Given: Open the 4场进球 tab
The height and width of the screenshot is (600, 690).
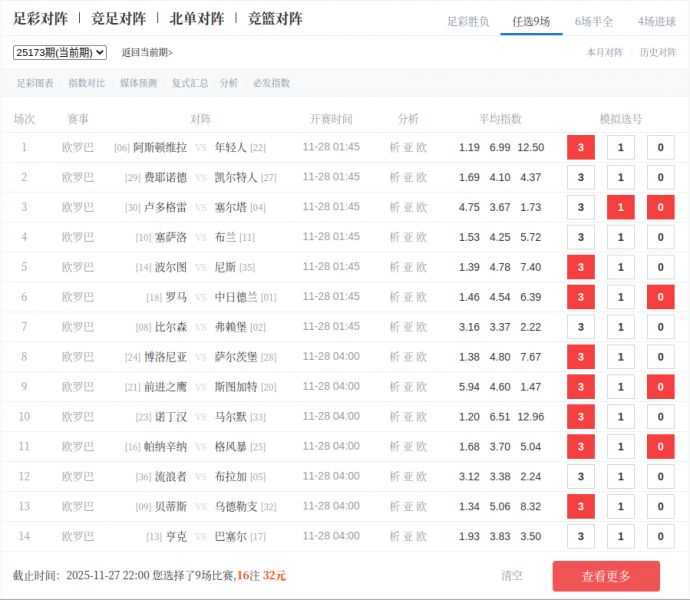Looking at the screenshot, I should (657, 21).
